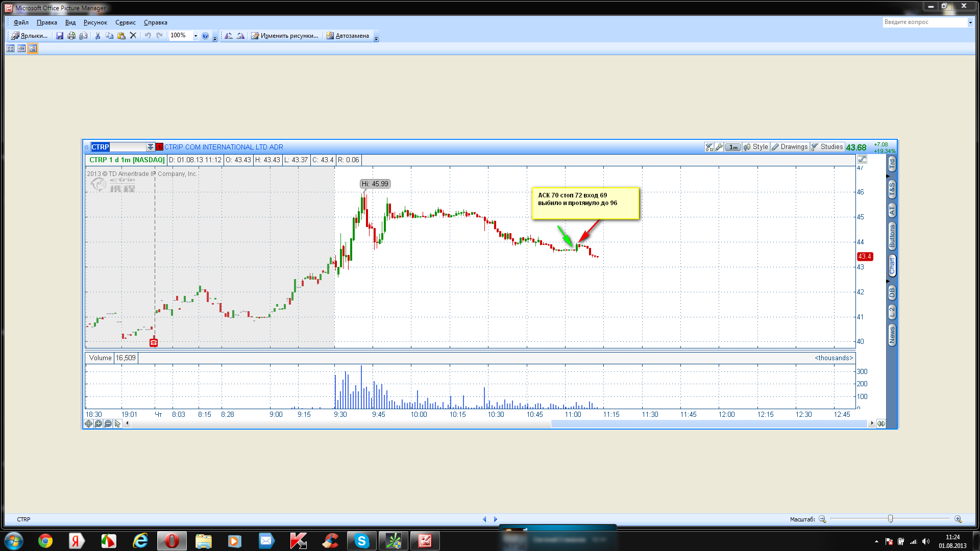980x551 pixels.
Task: Click the Drawings button in chart header
Action: (x=790, y=147)
